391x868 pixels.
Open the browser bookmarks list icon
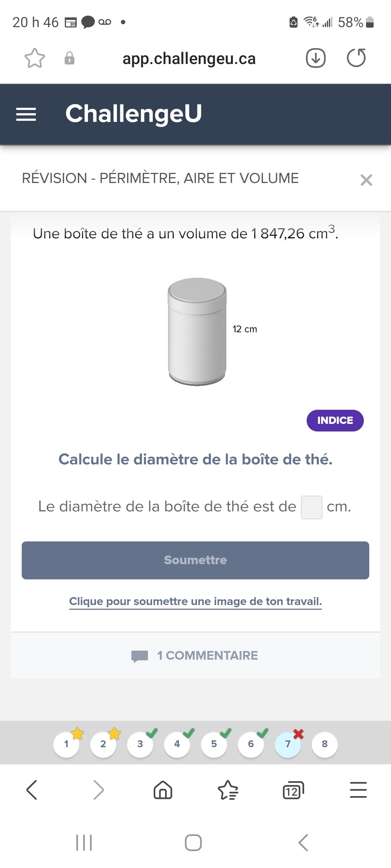click(228, 790)
